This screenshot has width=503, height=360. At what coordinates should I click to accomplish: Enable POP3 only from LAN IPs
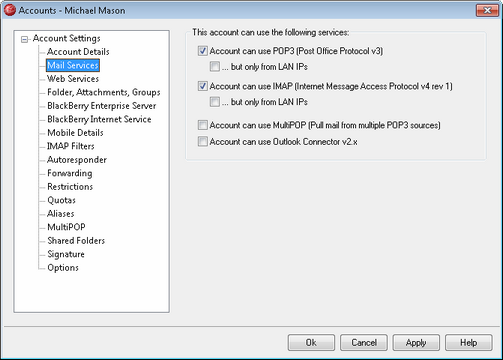(215, 67)
